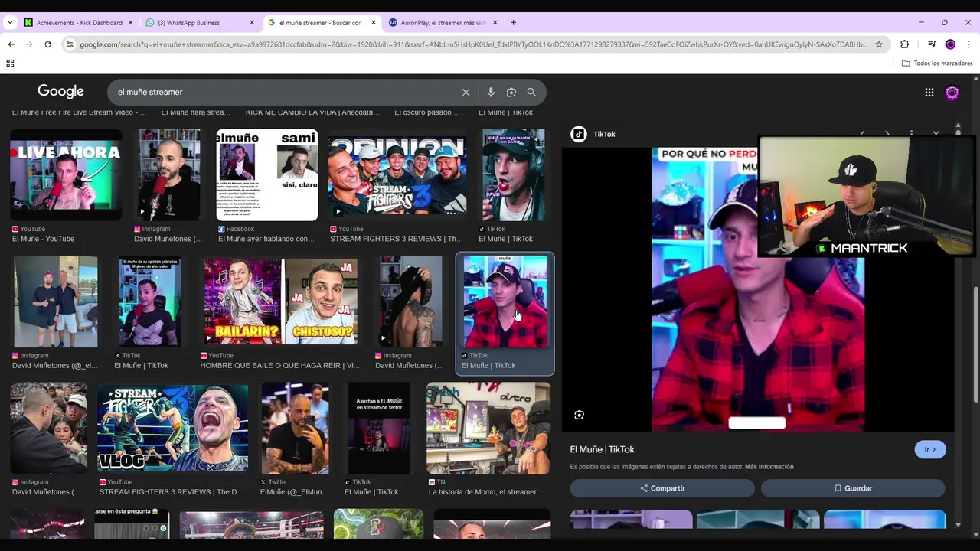Go back to the previous page
This screenshot has height=551, width=980.
pyautogui.click(x=11, y=44)
